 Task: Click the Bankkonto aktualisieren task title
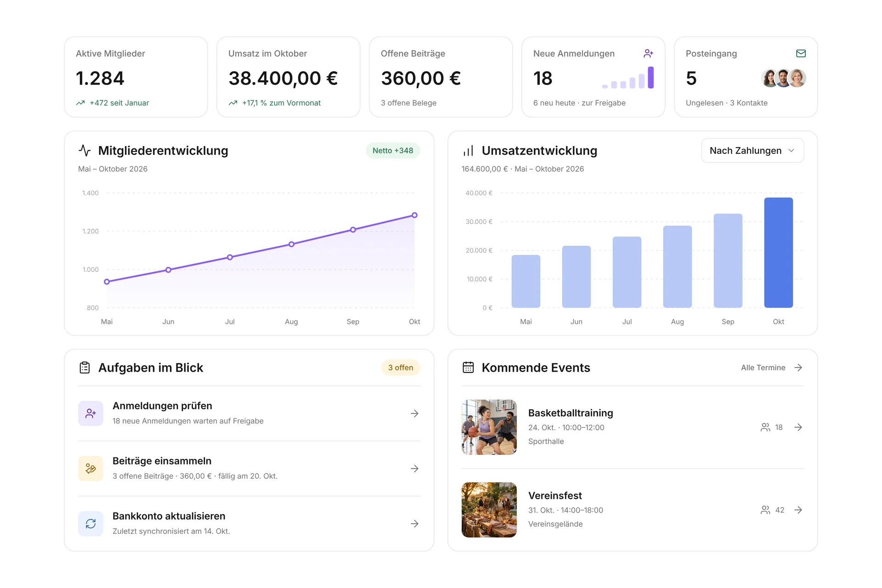click(x=169, y=516)
